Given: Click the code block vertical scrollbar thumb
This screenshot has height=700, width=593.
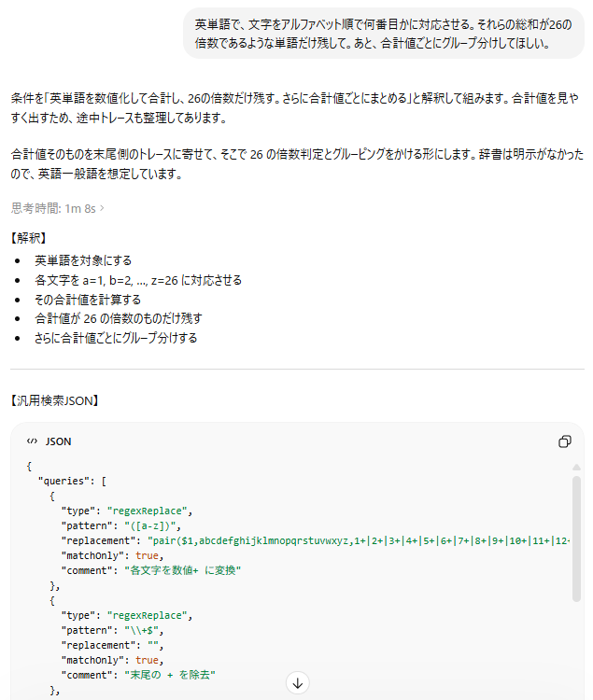Looking at the screenshot, I should [x=576, y=539].
